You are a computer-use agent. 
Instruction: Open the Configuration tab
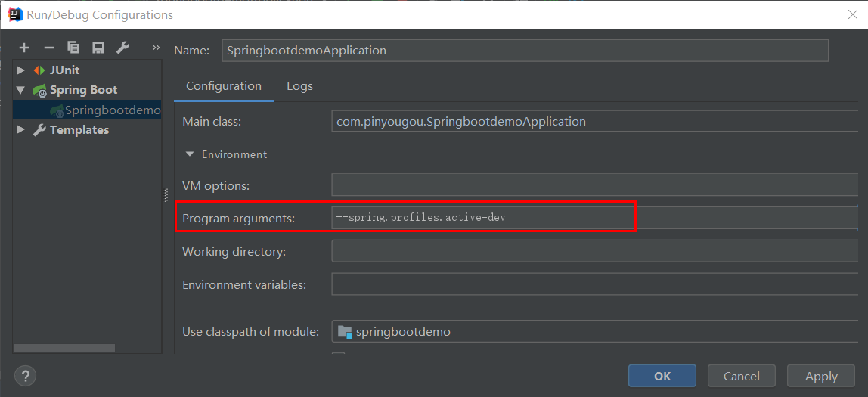click(x=224, y=86)
